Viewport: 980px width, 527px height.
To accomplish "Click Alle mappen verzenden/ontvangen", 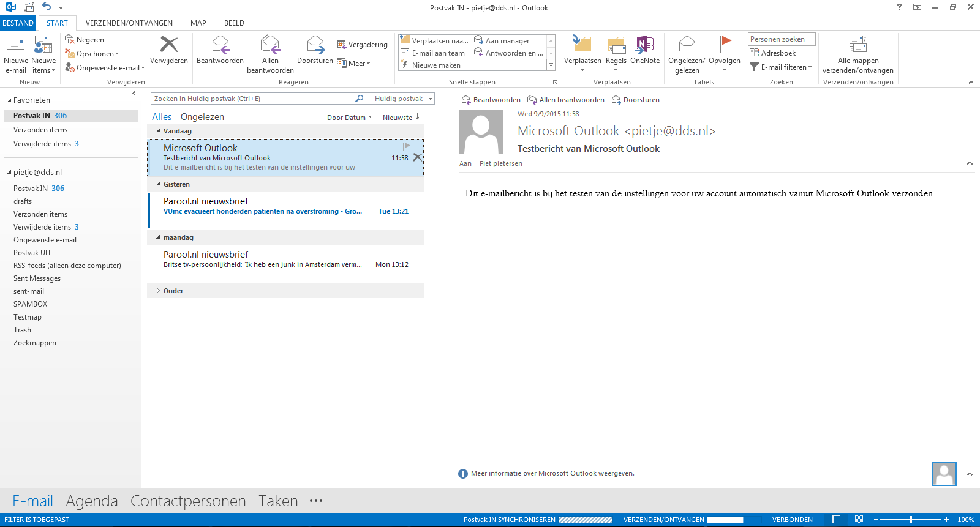I will pyautogui.click(x=858, y=55).
